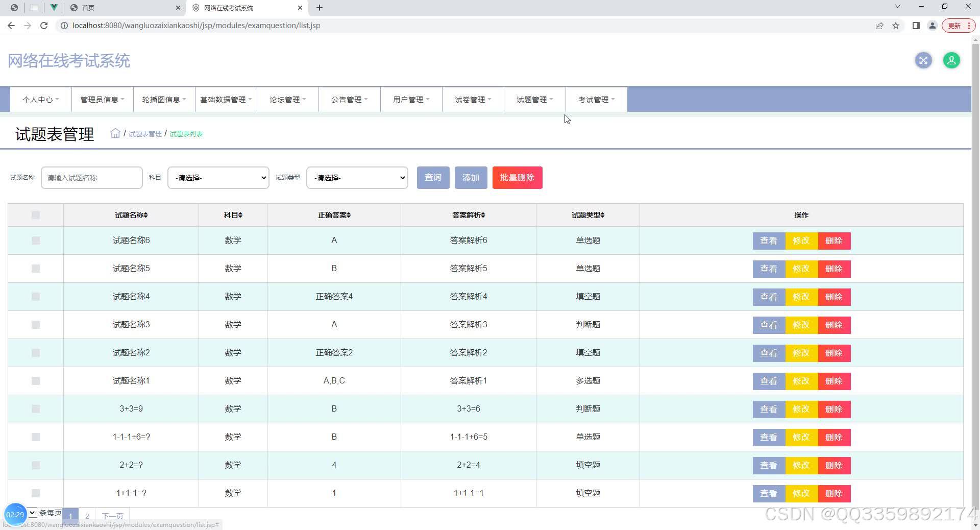Check the row for 试题名称6
Screen dimensions: 980x530
click(36, 240)
